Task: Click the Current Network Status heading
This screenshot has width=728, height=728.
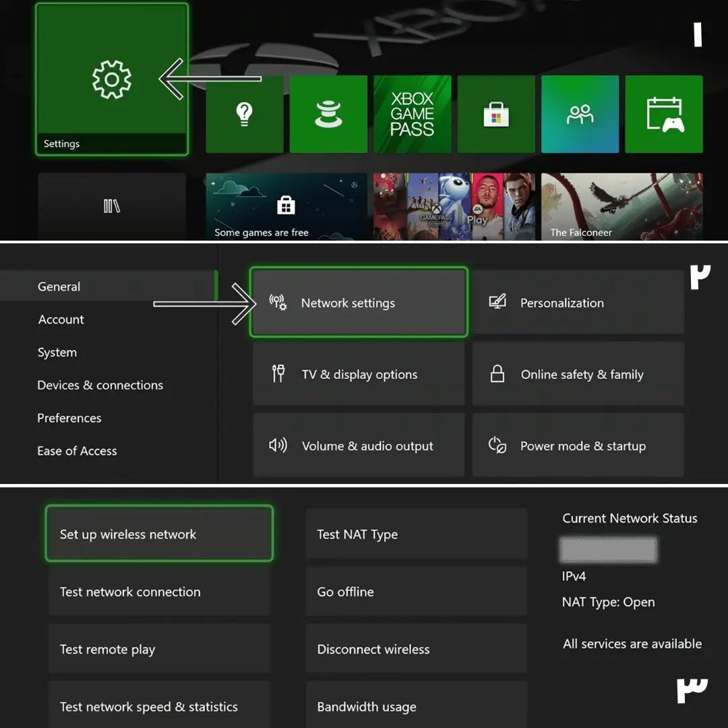Action: pos(630,518)
